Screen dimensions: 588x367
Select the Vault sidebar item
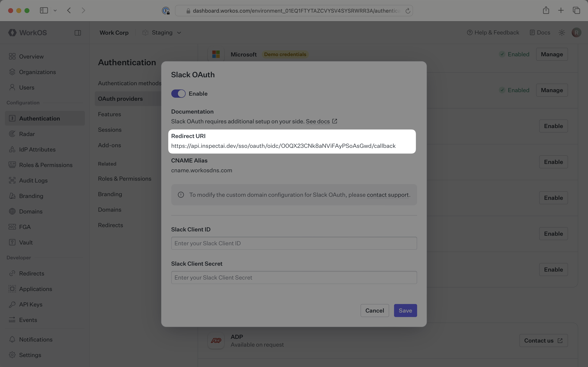26,242
